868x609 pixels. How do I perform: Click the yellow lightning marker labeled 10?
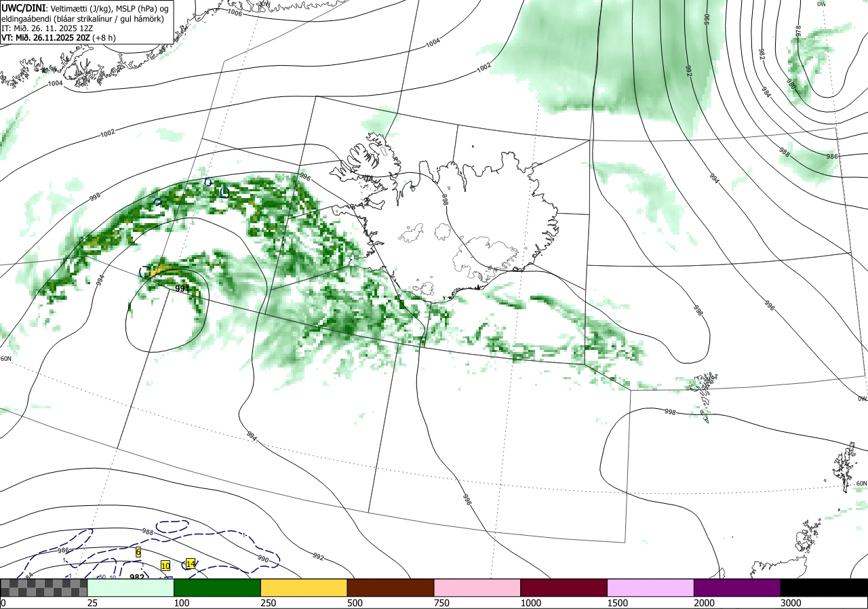[x=165, y=566]
